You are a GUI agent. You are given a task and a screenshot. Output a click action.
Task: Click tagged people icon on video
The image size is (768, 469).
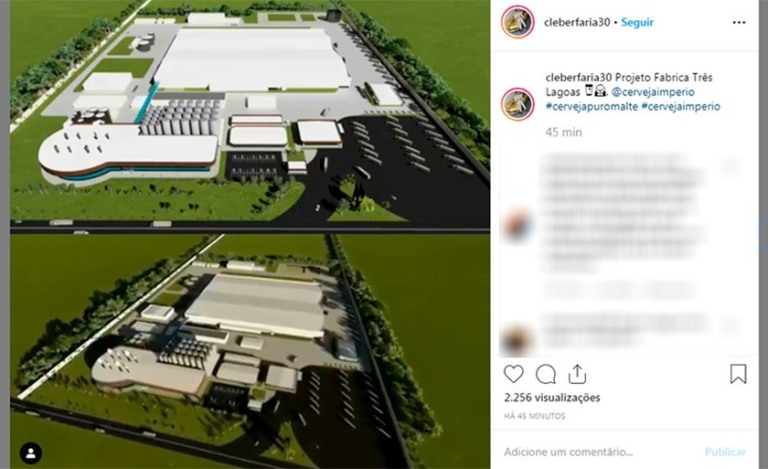[x=31, y=453]
